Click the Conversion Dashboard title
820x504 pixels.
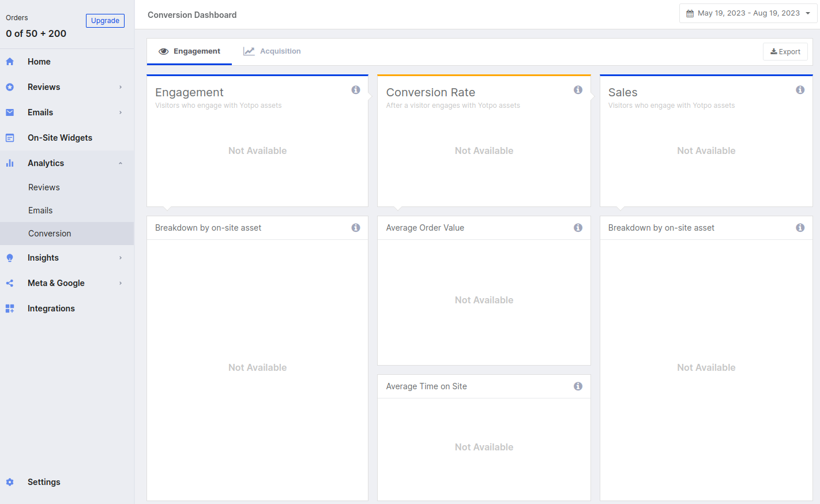[x=192, y=15]
